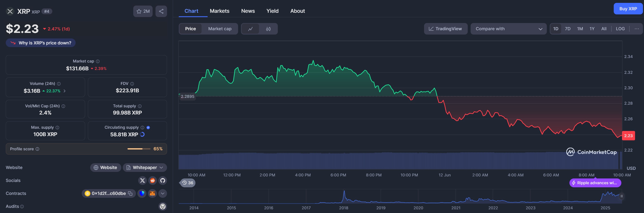Viewport: 644px width, 213px height.
Task: Open XRP's GitHub social link
Action: 163,180
